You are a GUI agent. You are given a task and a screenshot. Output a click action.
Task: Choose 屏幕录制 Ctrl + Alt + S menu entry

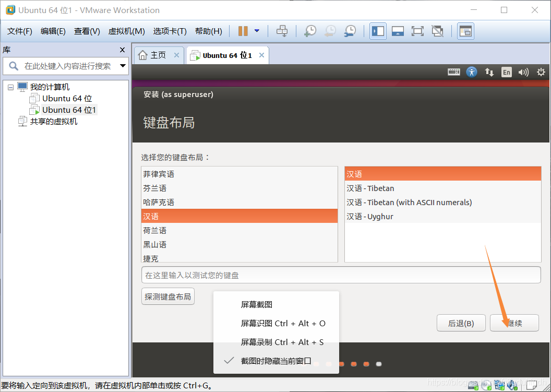(276, 342)
